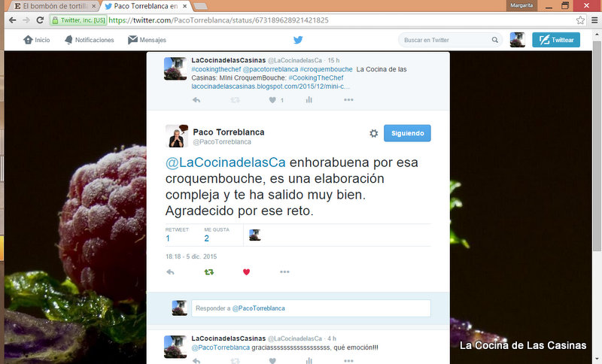Click LaCocinadelasCasinas name on 4 h reply

(229, 338)
